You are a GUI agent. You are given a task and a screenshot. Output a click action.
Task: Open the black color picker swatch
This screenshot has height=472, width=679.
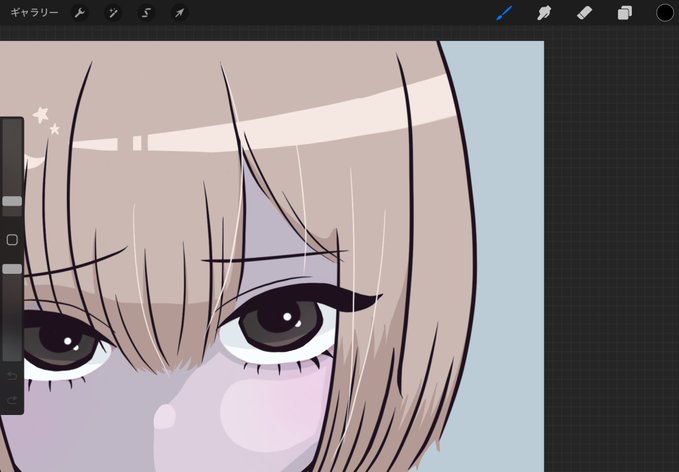point(665,13)
